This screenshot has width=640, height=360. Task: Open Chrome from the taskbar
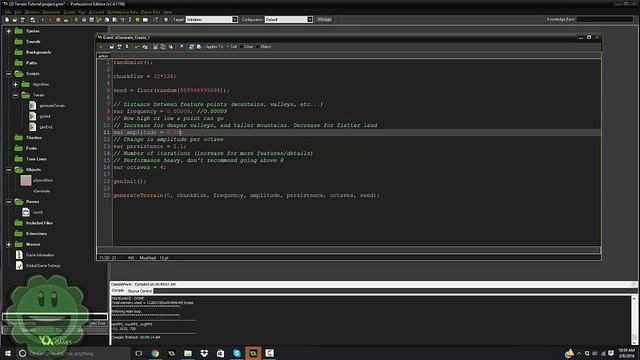[x=155, y=353]
